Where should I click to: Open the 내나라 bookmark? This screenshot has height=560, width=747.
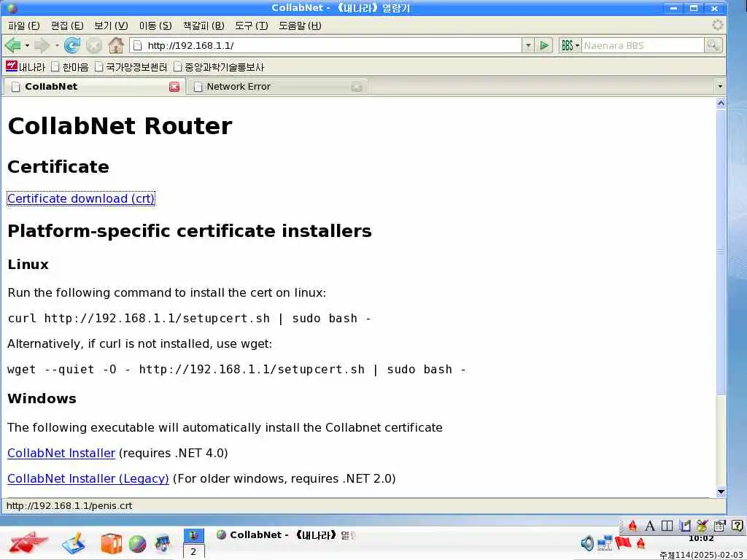(26, 66)
